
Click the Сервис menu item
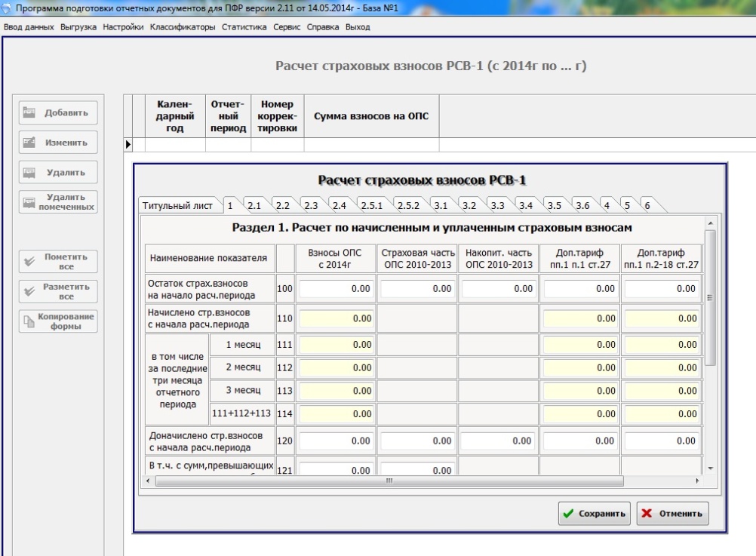coord(287,27)
